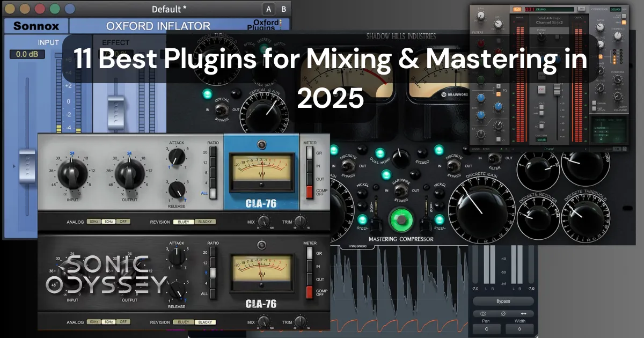
Task: Select the stereo mode icon above Pan
Action: pyautogui.click(x=483, y=313)
